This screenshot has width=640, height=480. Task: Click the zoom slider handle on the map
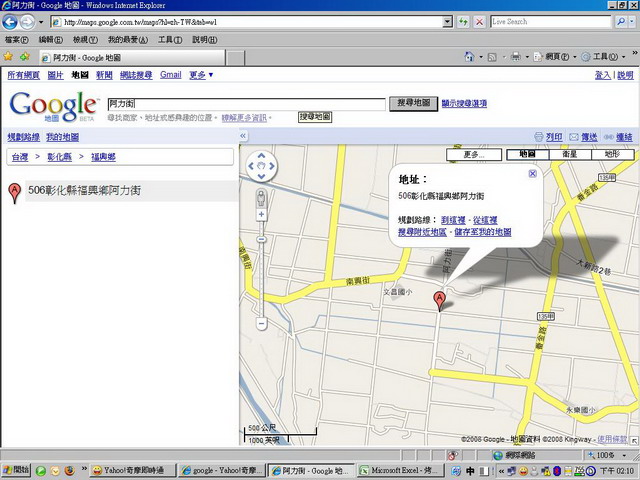pyautogui.click(x=261, y=239)
